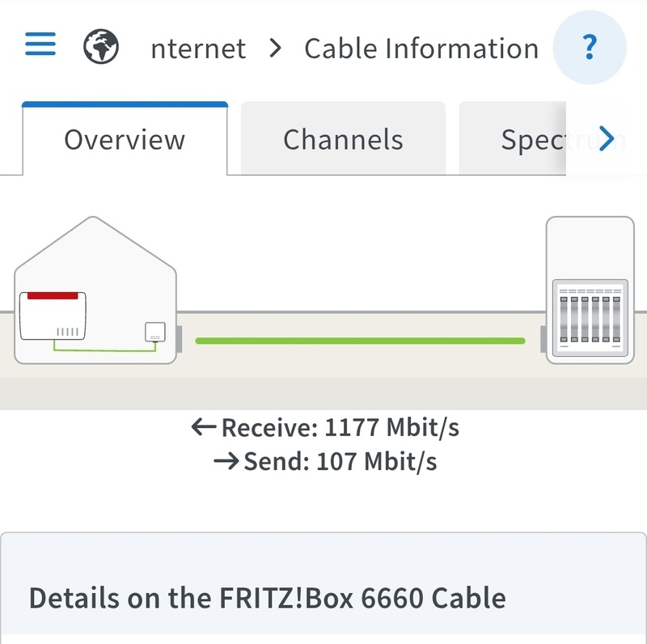Image resolution: width=647 pixels, height=644 pixels.
Task: Click the Receive: 1177 Mbit/s text
Action: tap(340, 427)
